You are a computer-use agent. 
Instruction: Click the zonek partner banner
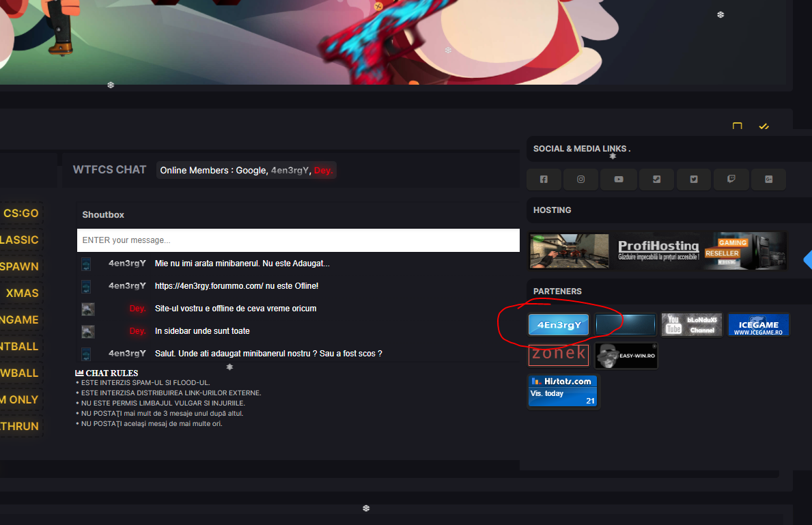559,354
